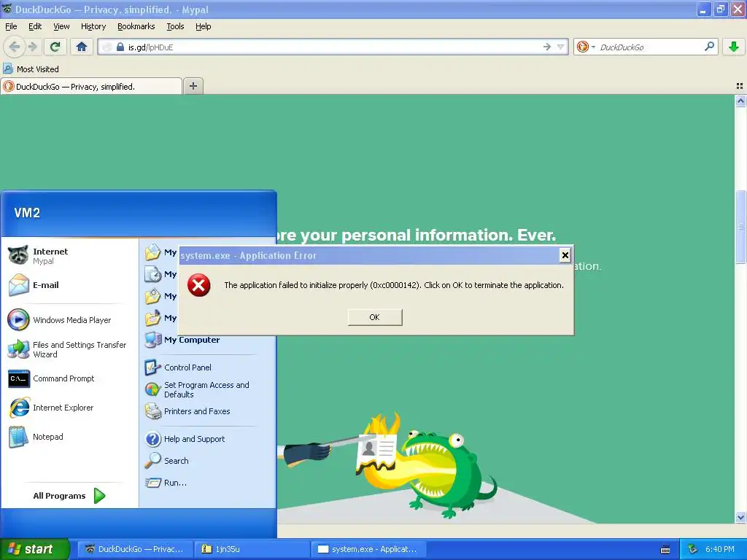Open the File menu
Screen dimensions: 747x560
pyautogui.click(x=11, y=26)
